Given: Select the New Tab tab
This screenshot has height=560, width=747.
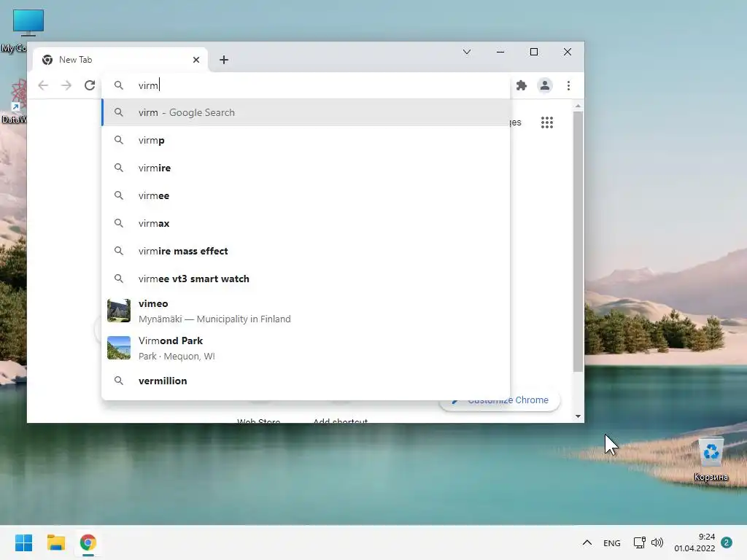Looking at the screenshot, I should [x=120, y=60].
